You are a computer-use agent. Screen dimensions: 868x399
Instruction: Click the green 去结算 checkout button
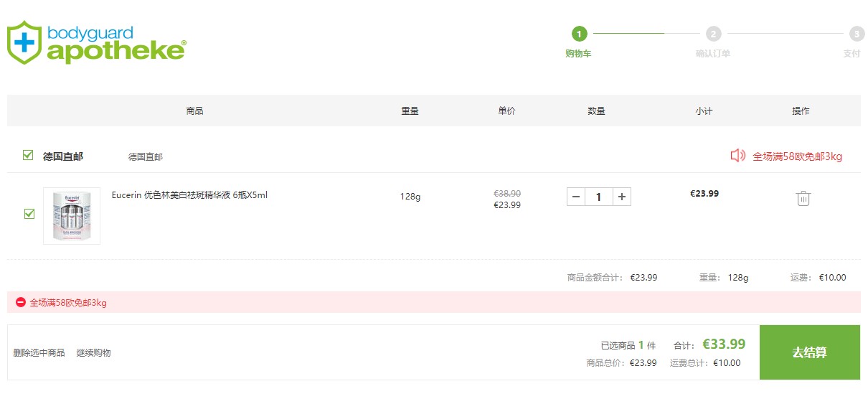click(x=810, y=352)
